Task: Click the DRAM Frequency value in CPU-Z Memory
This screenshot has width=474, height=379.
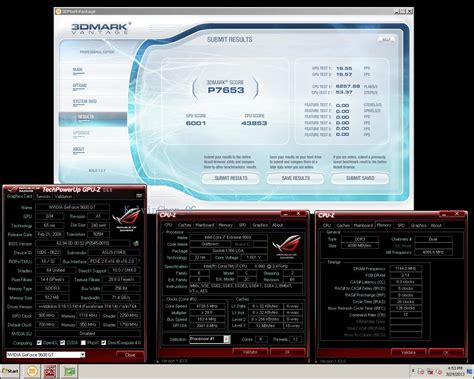Action: pyautogui.click(x=406, y=268)
